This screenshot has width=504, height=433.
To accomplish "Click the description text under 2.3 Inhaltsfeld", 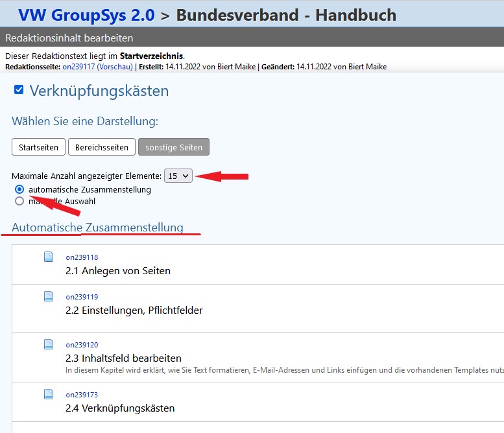I will click(285, 370).
